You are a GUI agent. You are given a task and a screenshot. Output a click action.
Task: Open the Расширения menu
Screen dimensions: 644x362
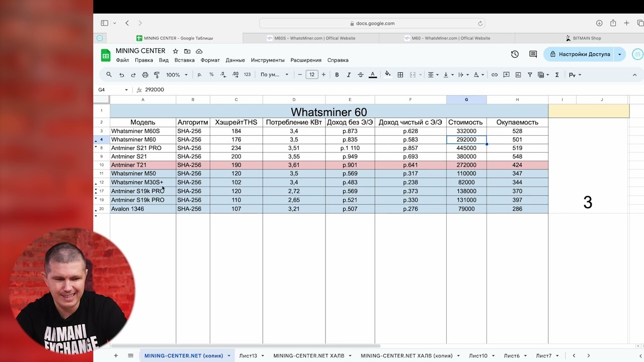(306, 60)
